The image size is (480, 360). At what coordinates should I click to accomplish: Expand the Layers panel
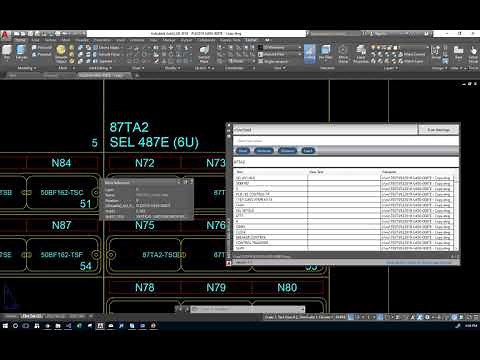pyautogui.click(x=391, y=68)
